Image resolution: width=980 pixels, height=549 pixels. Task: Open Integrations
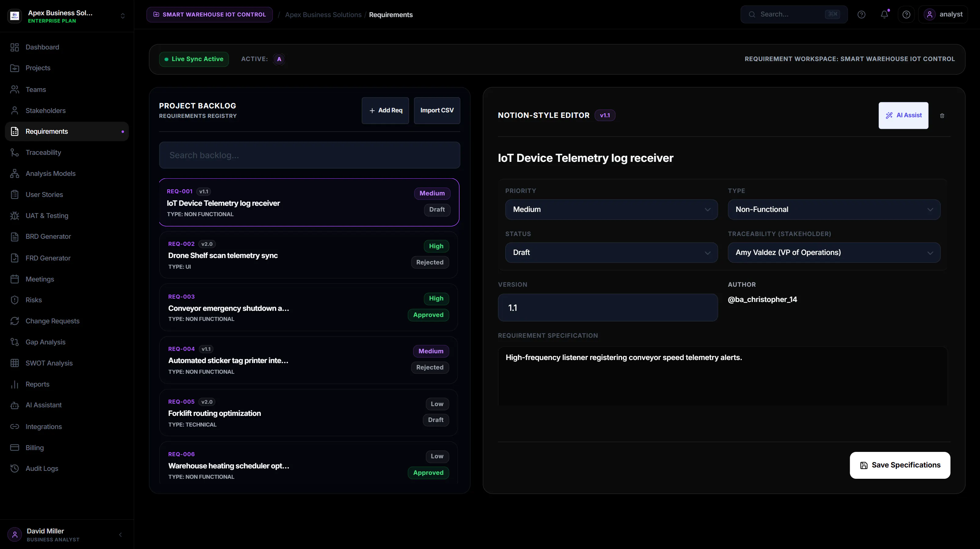pos(67,427)
